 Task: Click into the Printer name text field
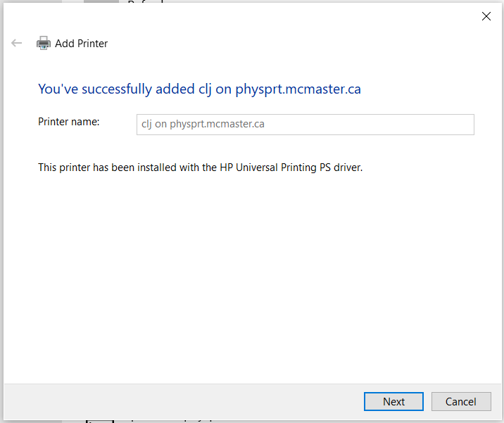click(x=305, y=125)
